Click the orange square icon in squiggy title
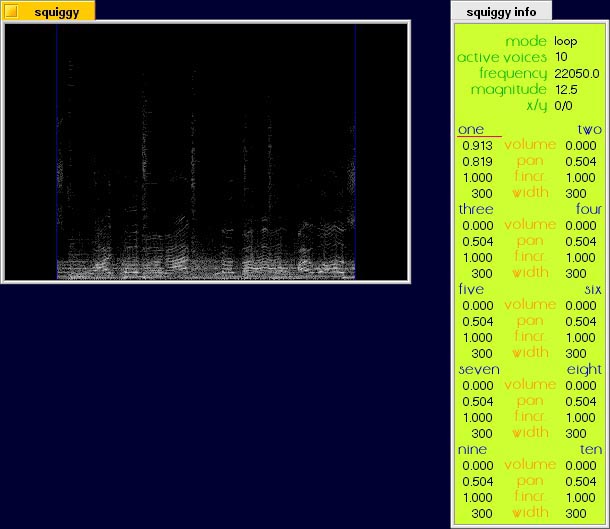 click(11, 11)
